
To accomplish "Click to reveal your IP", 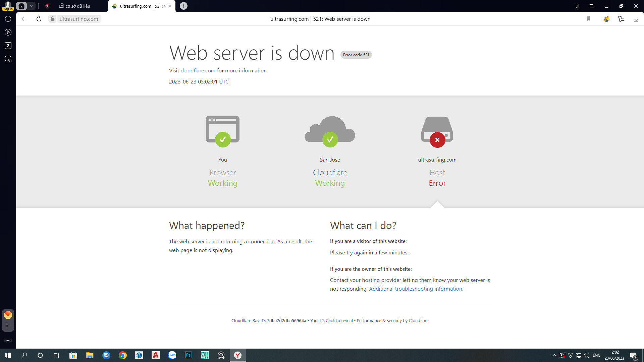I will click(x=339, y=320).
